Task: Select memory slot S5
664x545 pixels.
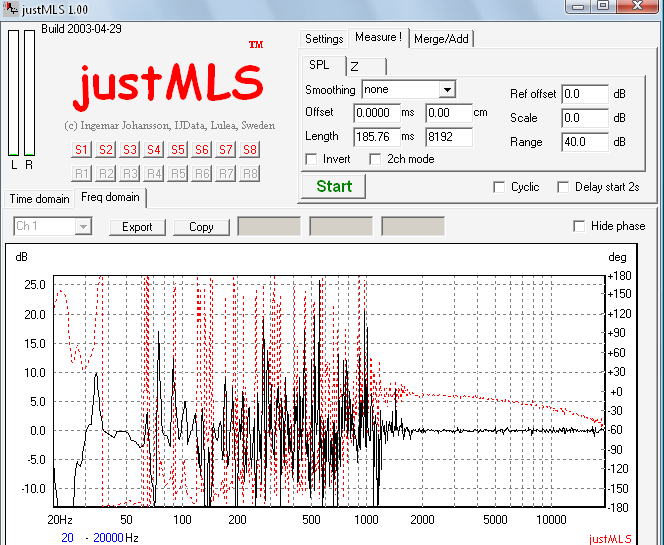Action: 177,149
